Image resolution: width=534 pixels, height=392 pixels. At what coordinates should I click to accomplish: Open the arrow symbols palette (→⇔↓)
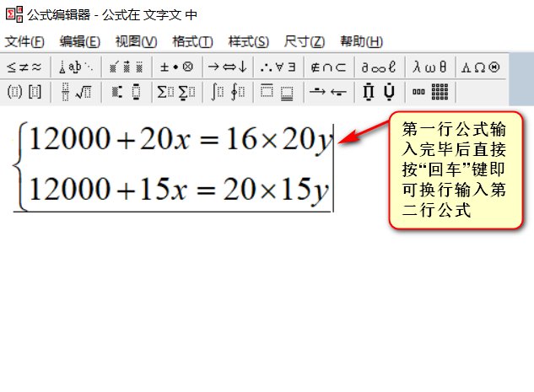click(228, 67)
